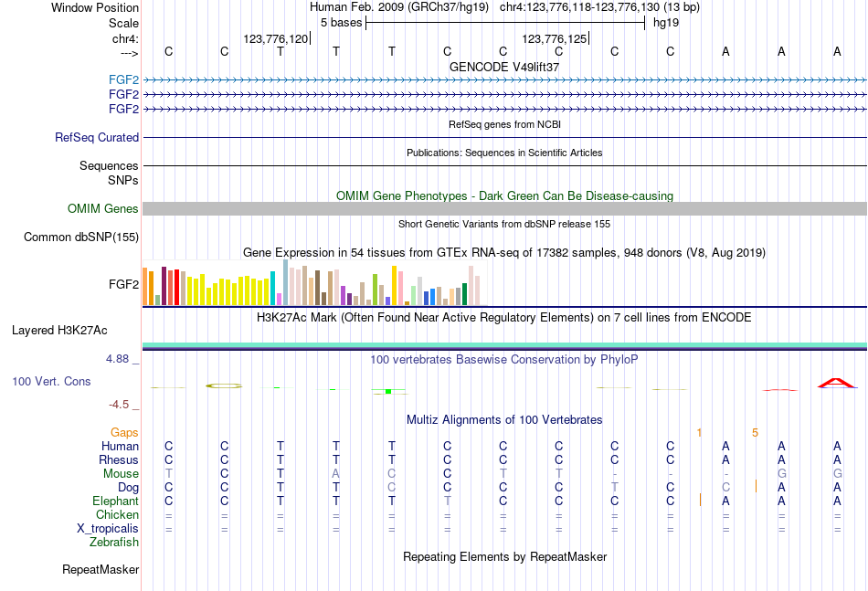
Task: Click the GENCODE V49lift37 track title
Action: click(504, 67)
